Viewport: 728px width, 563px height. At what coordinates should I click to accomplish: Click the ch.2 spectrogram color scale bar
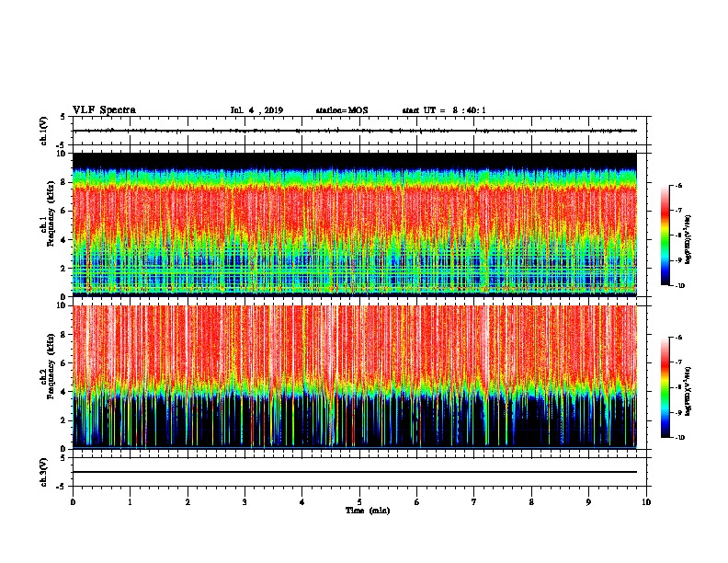pyautogui.click(x=665, y=387)
